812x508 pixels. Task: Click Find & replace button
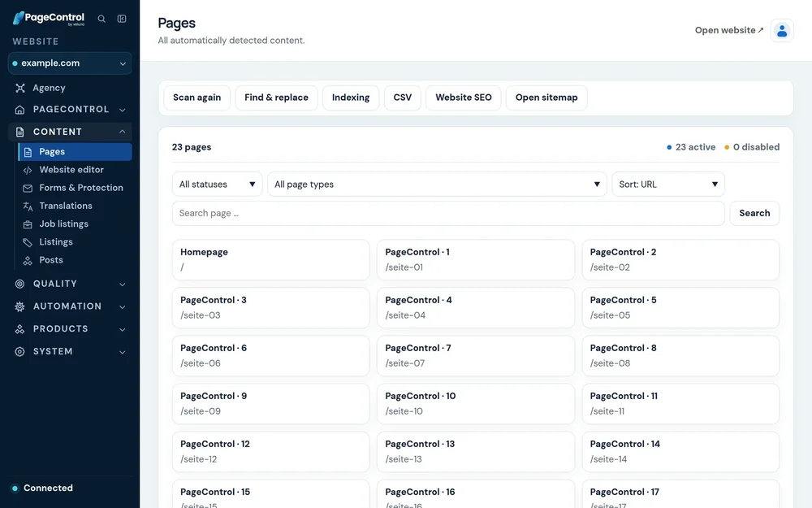(277, 98)
